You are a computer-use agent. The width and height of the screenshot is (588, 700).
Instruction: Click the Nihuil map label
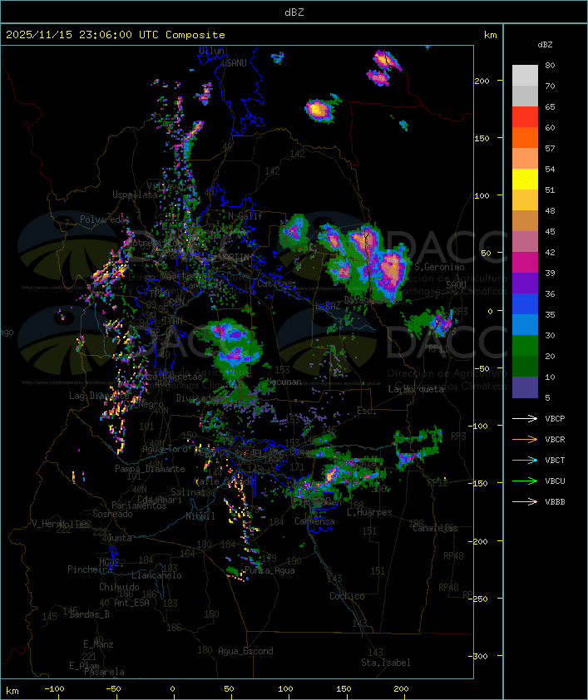pyautogui.click(x=200, y=516)
